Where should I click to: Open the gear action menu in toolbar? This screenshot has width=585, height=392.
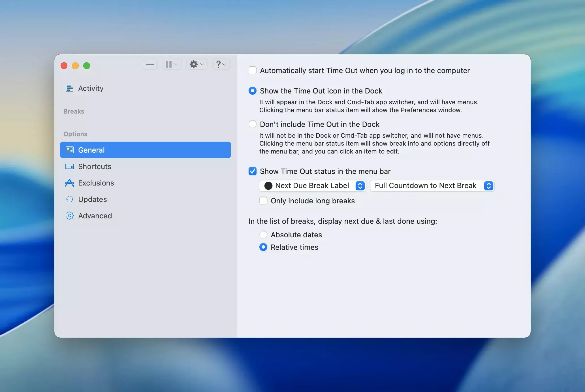pyautogui.click(x=197, y=65)
